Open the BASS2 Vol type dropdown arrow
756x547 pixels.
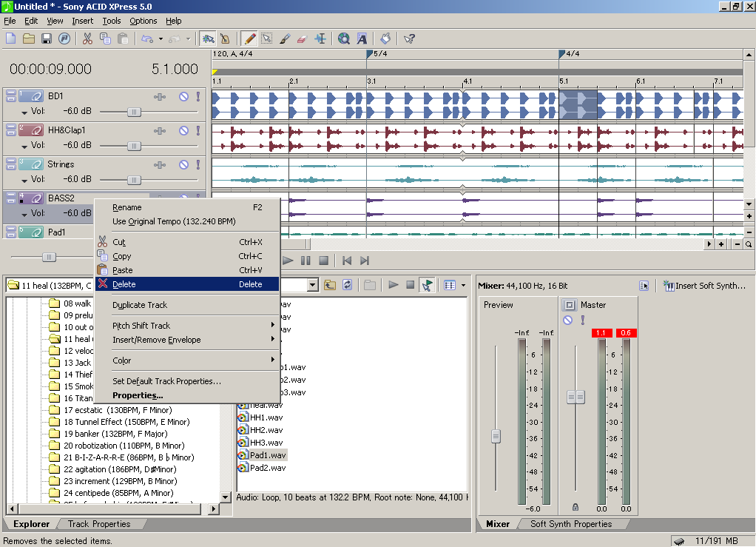pyautogui.click(x=24, y=214)
